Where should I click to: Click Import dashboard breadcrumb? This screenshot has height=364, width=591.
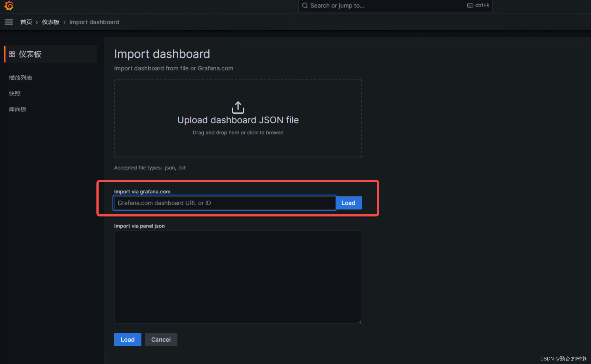tap(94, 22)
